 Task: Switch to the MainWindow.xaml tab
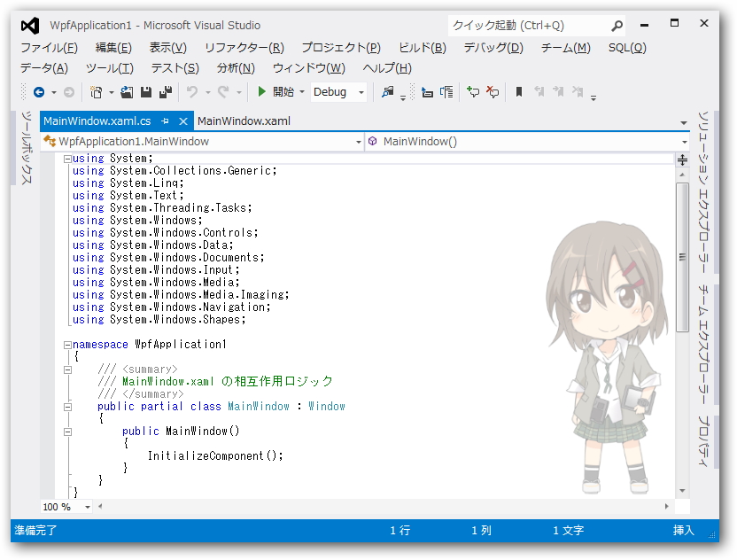(244, 121)
